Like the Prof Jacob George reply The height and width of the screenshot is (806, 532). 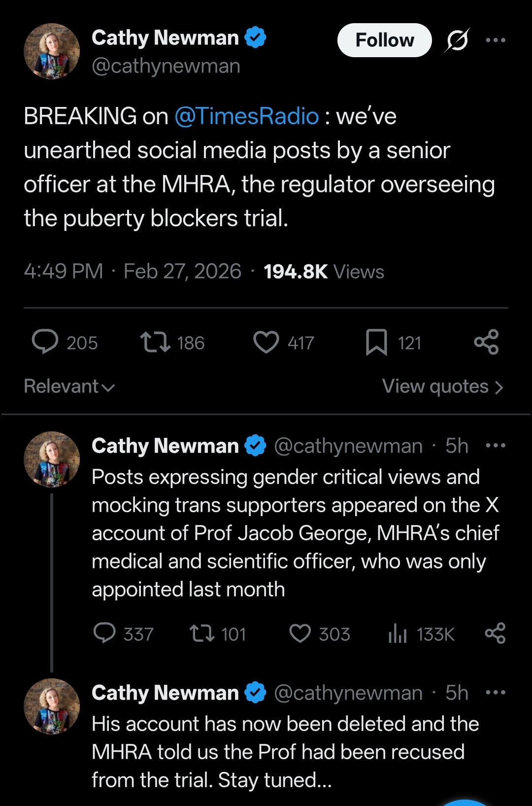tap(300, 633)
